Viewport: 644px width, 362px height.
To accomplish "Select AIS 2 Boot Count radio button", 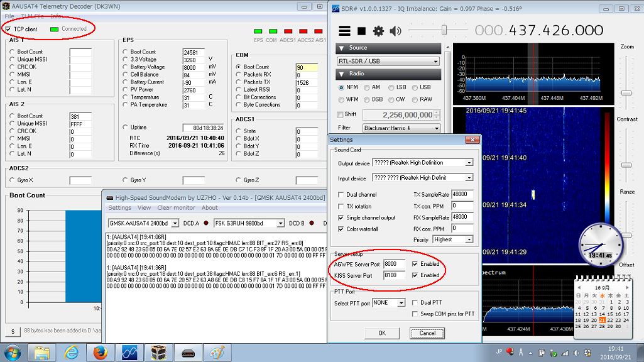I will [x=12, y=116].
